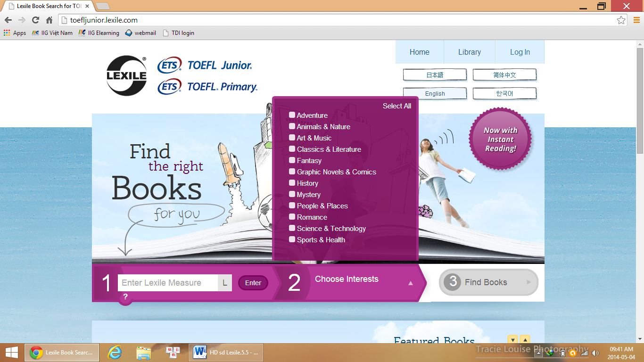Screen dimensions: 644x362
Task: Click the Featured Books up arrow
Action: [525, 339]
